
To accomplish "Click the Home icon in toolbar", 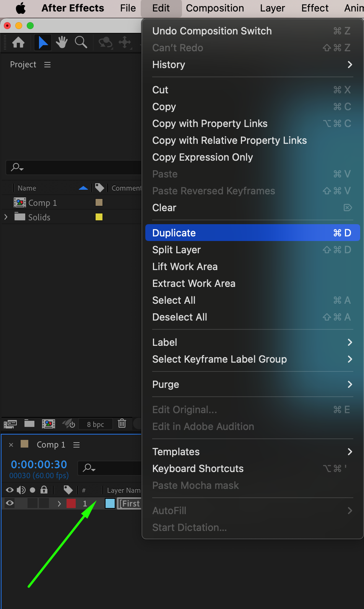I will point(18,42).
